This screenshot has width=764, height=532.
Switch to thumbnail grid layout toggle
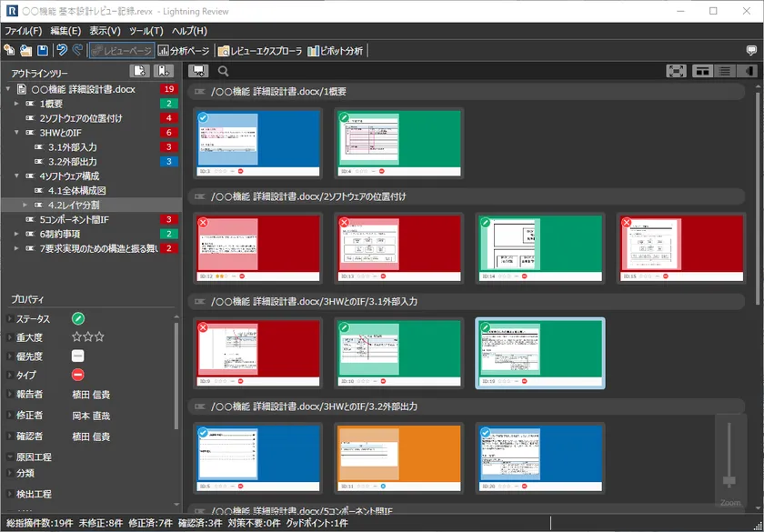pyautogui.click(x=702, y=71)
